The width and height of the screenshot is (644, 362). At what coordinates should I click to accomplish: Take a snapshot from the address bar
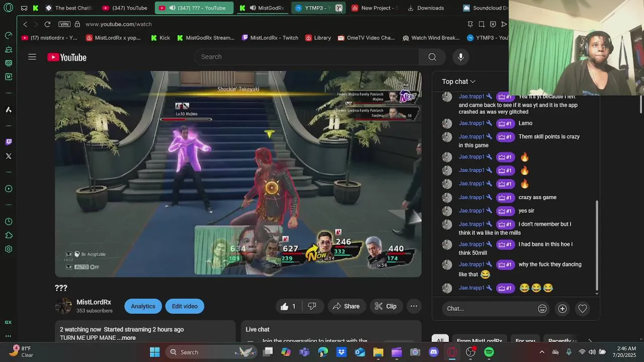pos(481,24)
